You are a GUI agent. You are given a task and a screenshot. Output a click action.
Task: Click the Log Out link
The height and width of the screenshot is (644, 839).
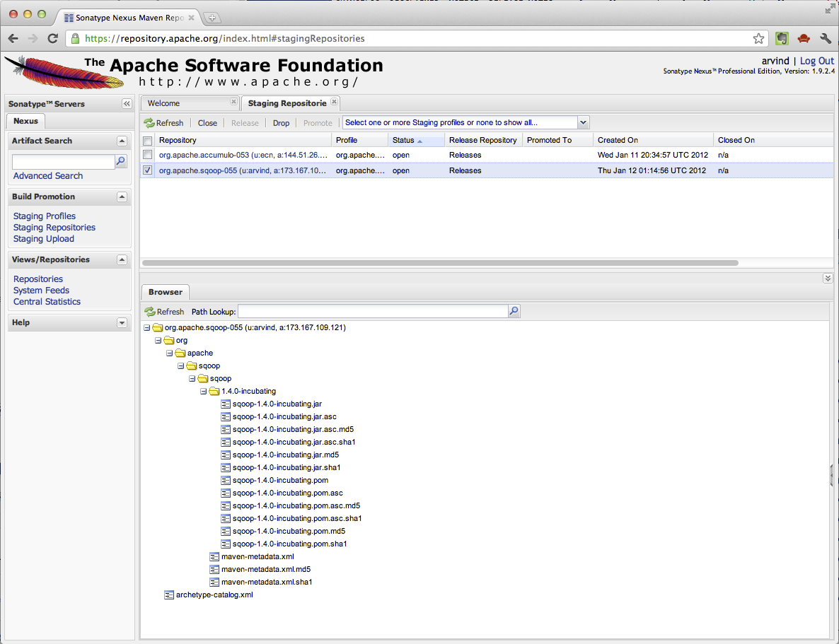[816, 61]
